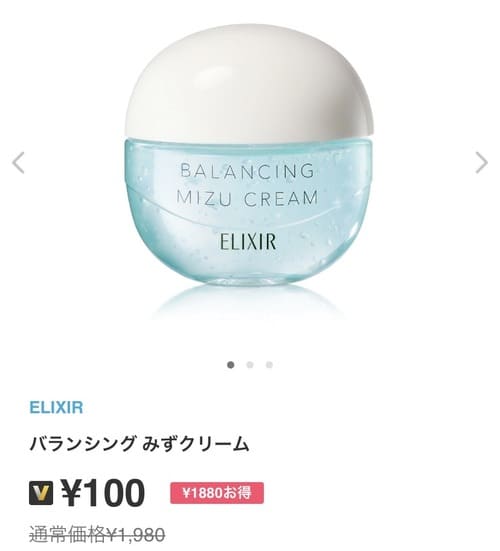Viewport: 500px width, 551px height.
Task: Click the gold V member badge icon
Action: (41, 493)
